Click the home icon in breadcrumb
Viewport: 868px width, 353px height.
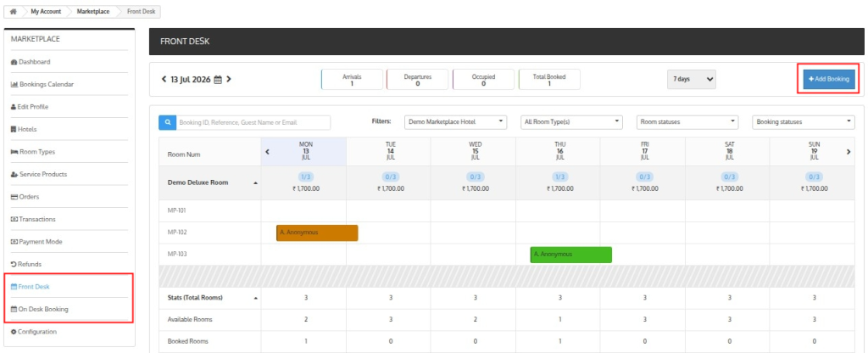(14, 11)
